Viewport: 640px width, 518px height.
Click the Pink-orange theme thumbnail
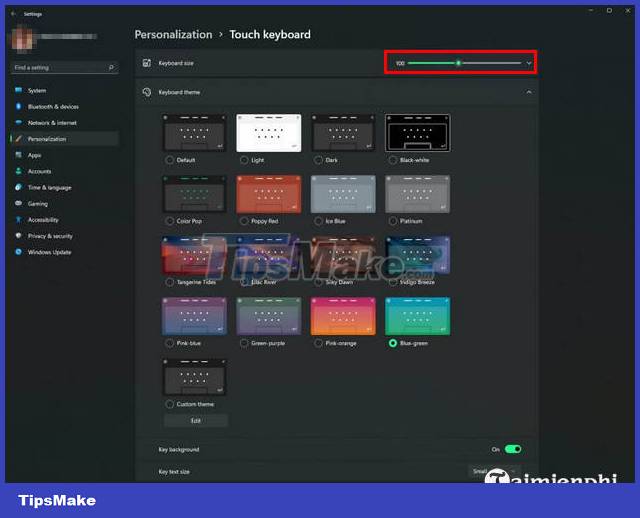343,316
